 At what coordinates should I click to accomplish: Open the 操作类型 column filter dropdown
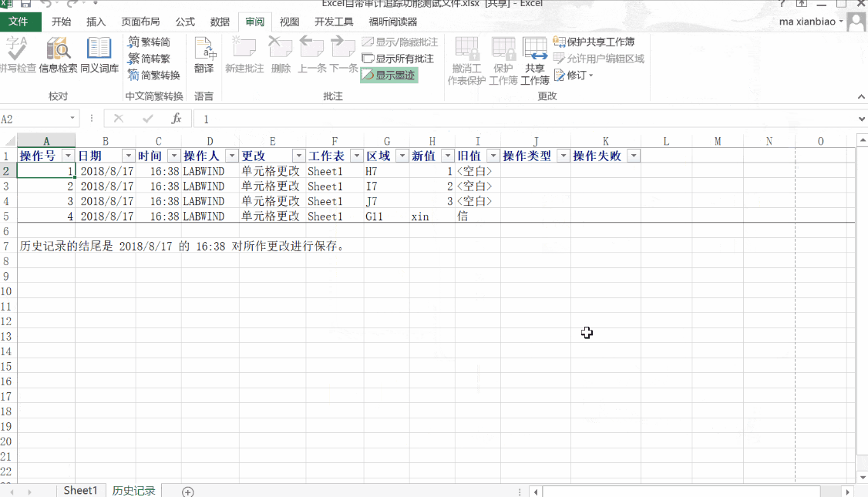point(563,155)
